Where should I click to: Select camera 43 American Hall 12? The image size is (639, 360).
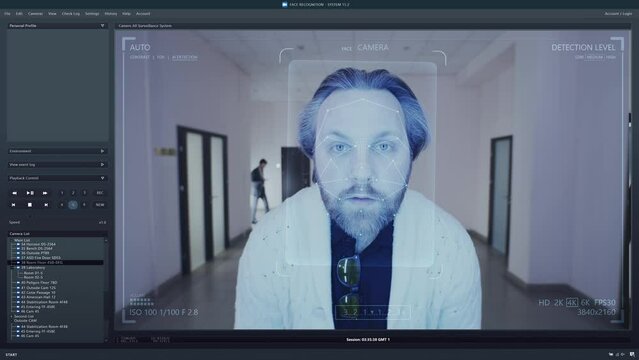tap(38, 297)
